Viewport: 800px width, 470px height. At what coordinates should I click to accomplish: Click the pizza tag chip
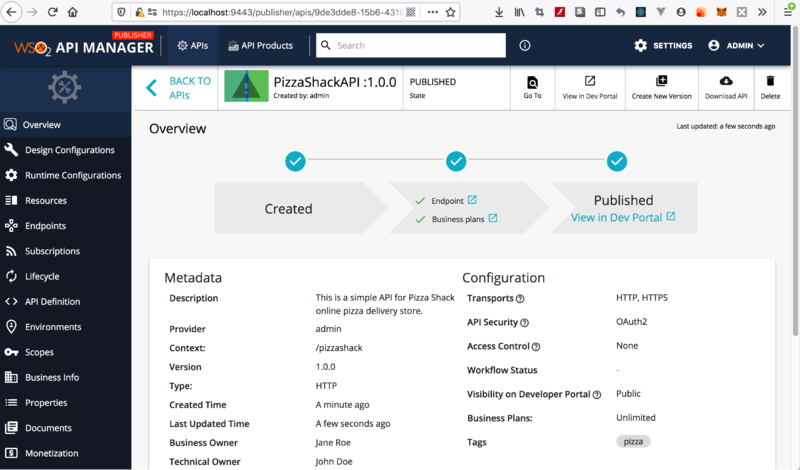point(633,441)
